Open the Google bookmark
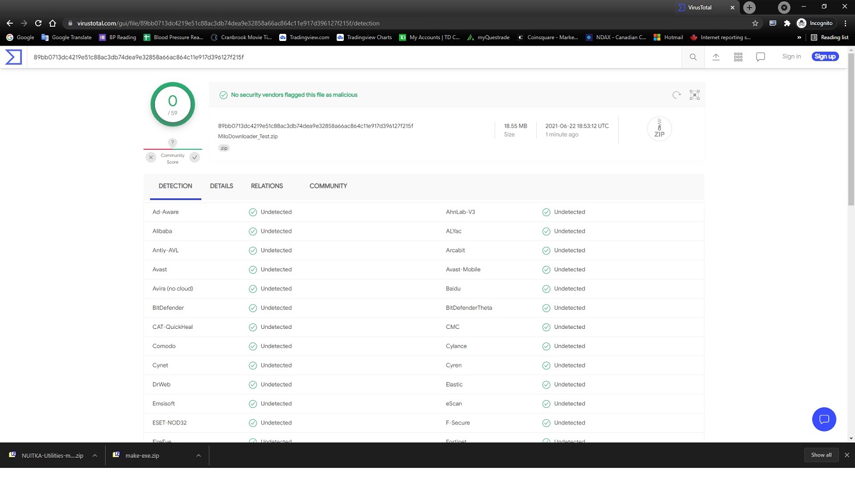Image resolution: width=855 pixels, height=504 pixels. tap(20, 37)
